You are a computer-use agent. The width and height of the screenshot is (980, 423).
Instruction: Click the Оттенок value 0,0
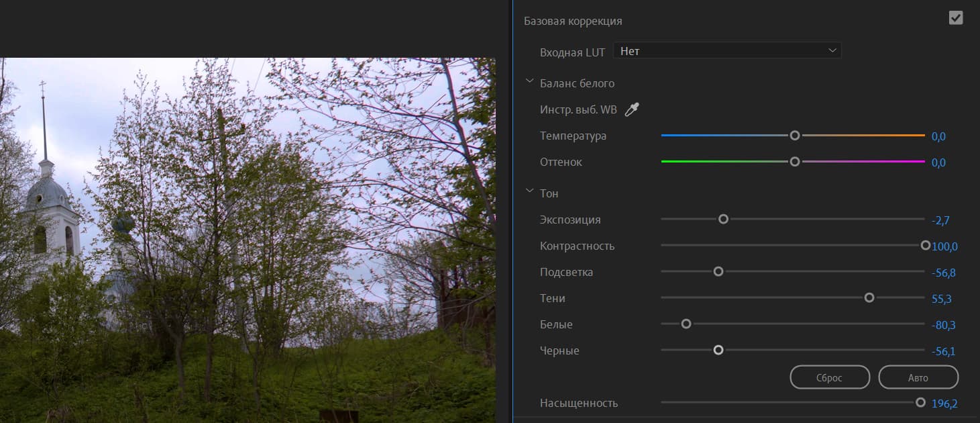point(938,162)
